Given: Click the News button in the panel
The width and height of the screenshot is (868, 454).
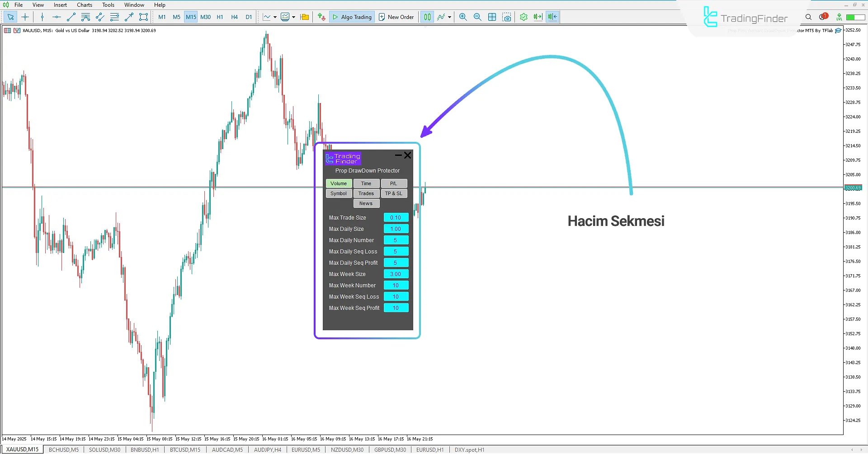Looking at the screenshot, I should point(366,203).
